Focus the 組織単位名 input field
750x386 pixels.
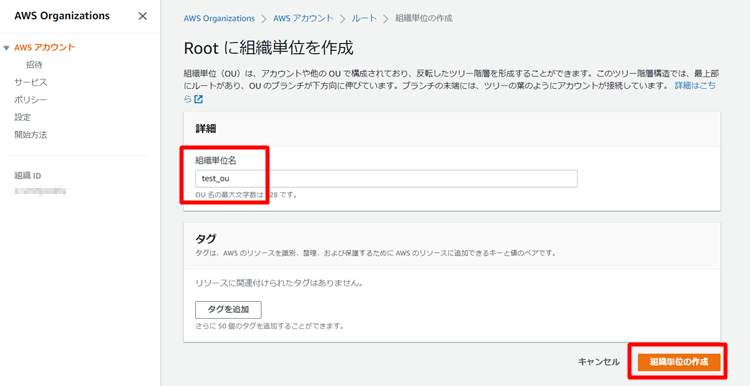pyautogui.click(x=386, y=178)
